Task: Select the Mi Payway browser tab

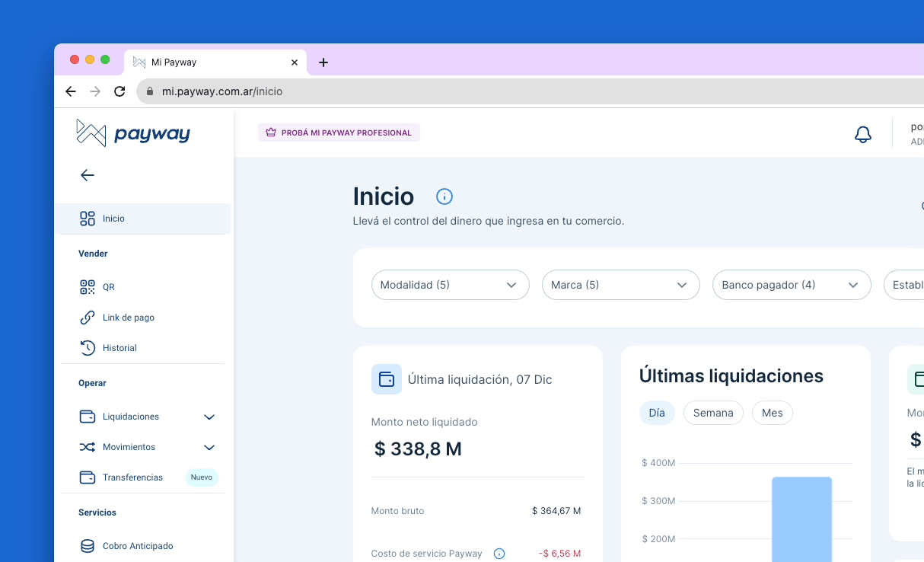Action: 215,62
